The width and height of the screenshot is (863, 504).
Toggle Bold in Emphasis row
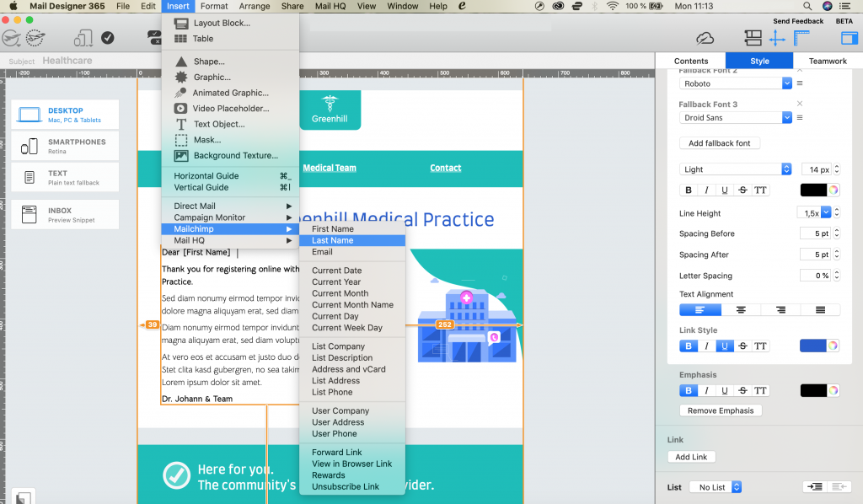click(688, 391)
